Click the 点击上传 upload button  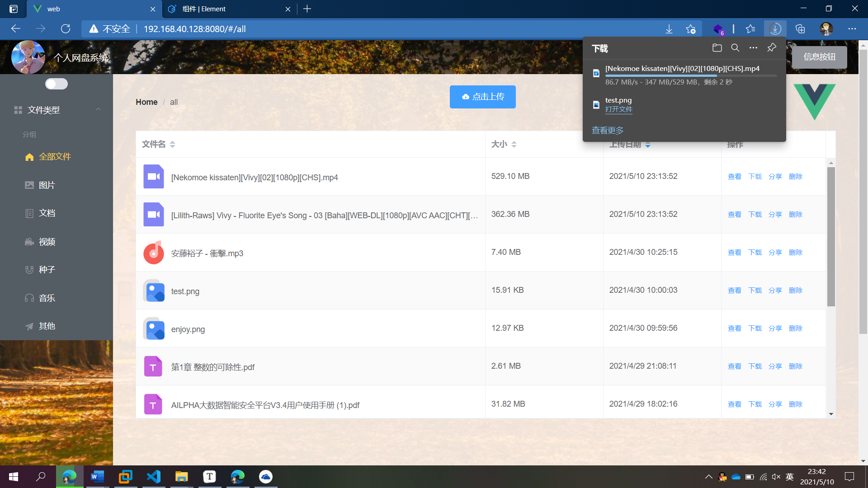(x=482, y=97)
